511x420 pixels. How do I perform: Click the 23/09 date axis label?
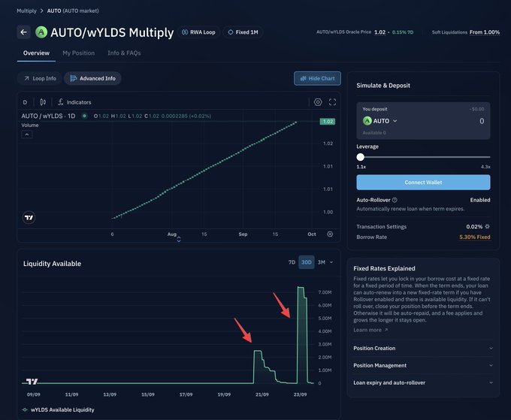coord(300,394)
